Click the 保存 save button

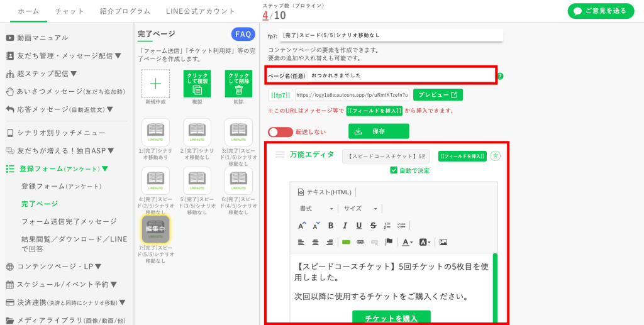[379, 131]
